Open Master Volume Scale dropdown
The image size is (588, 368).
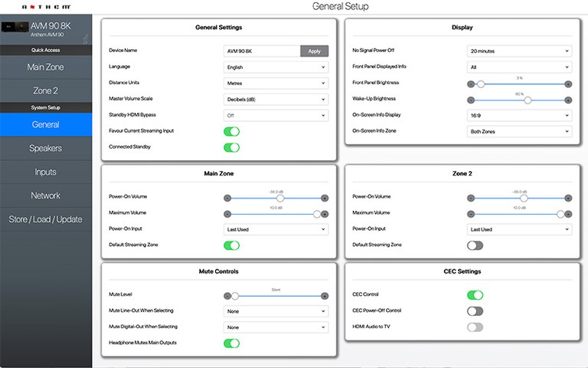[276, 99]
